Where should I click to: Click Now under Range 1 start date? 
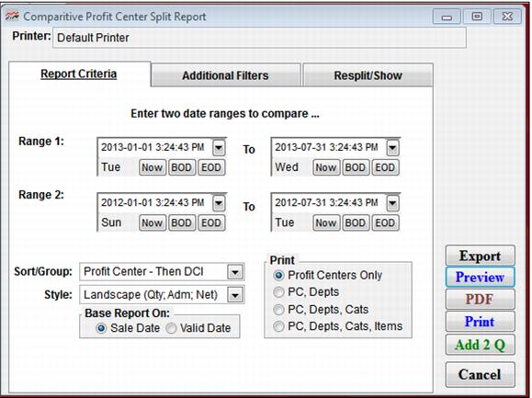(x=153, y=167)
